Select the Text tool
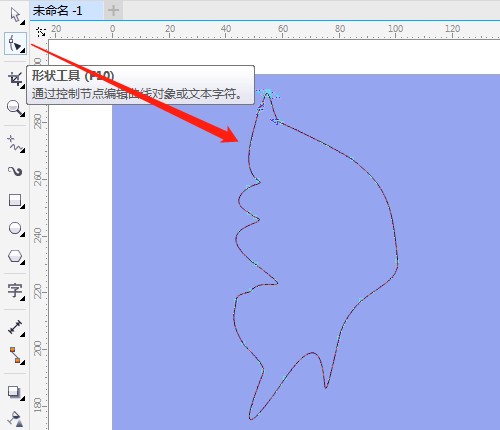The height and width of the screenshot is (430, 500). (15, 291)
